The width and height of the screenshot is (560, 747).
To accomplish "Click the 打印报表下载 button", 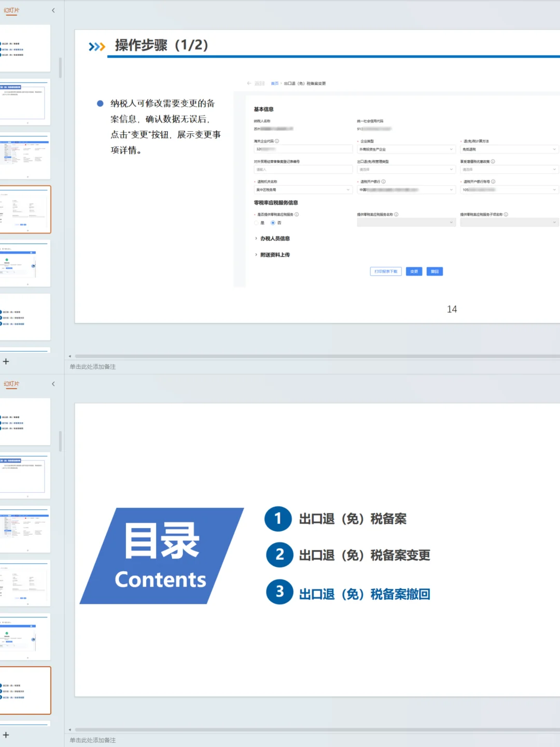I will [385, 271].
